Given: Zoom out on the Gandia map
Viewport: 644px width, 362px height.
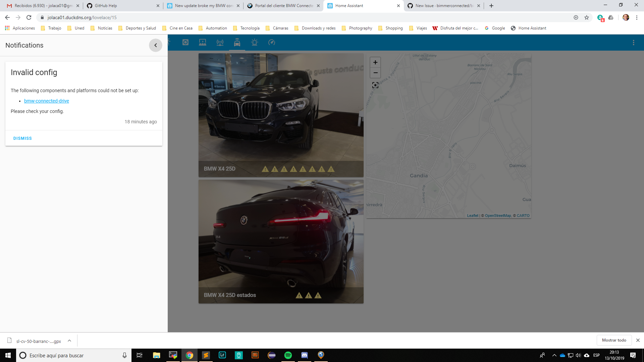Looking at the screenshot, I should tap(375, 73).
